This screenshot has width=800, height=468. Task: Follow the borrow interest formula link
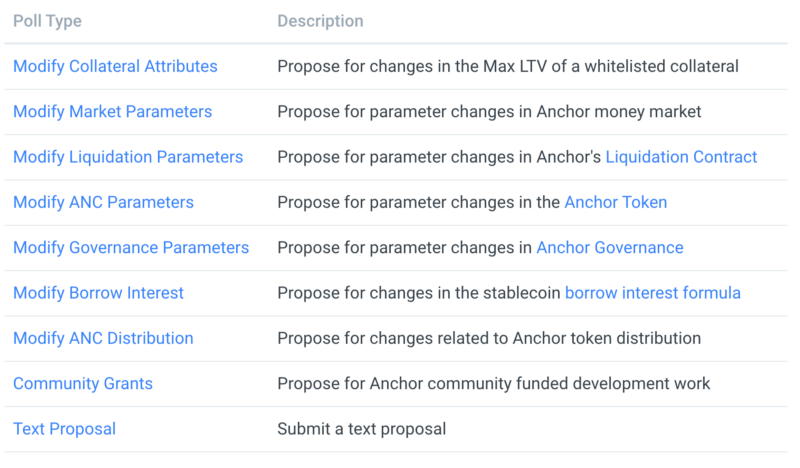coord(653,293)
